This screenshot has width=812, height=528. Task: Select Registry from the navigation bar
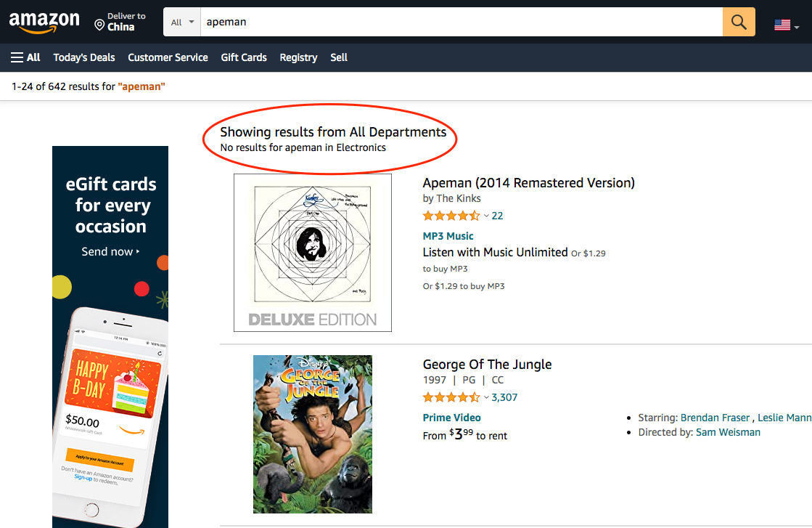298,57
